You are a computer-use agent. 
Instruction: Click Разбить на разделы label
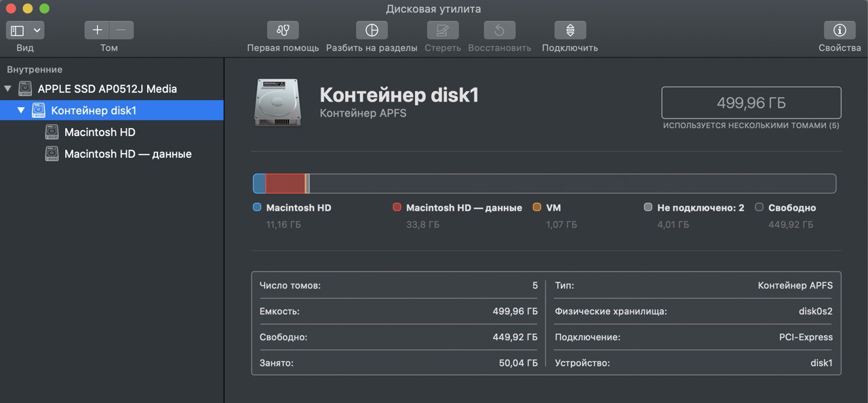click(x=372, y=48)
